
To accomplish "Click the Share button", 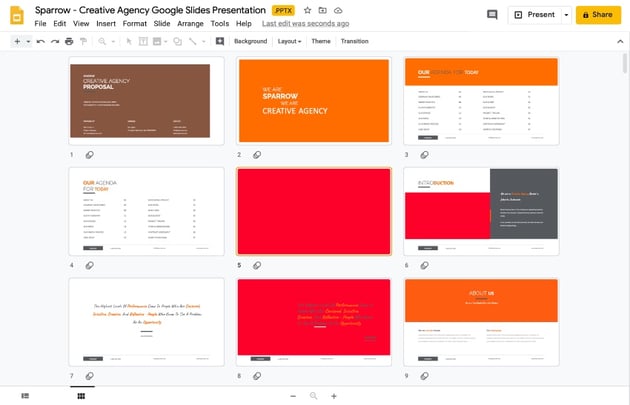I will [x=598, y=15].
